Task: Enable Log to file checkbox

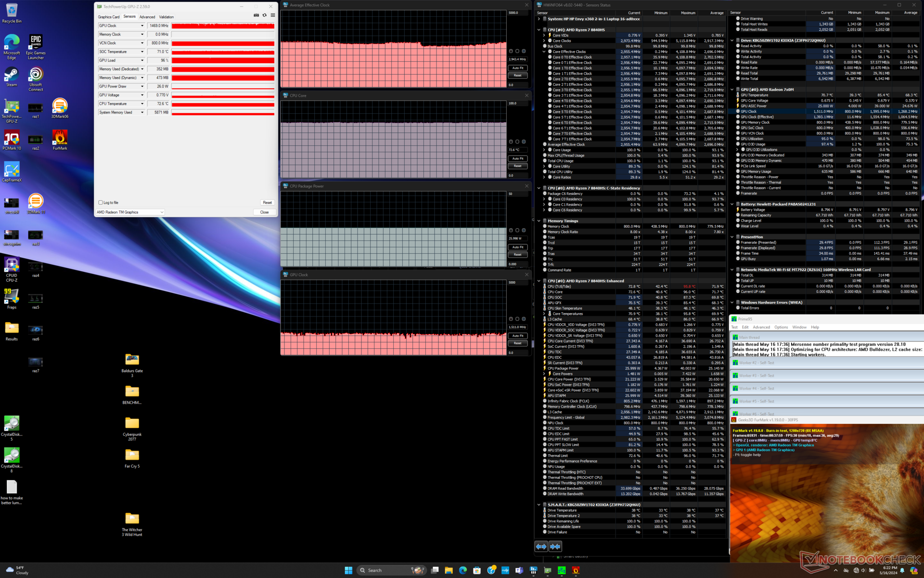Action: tap(101, 203)
